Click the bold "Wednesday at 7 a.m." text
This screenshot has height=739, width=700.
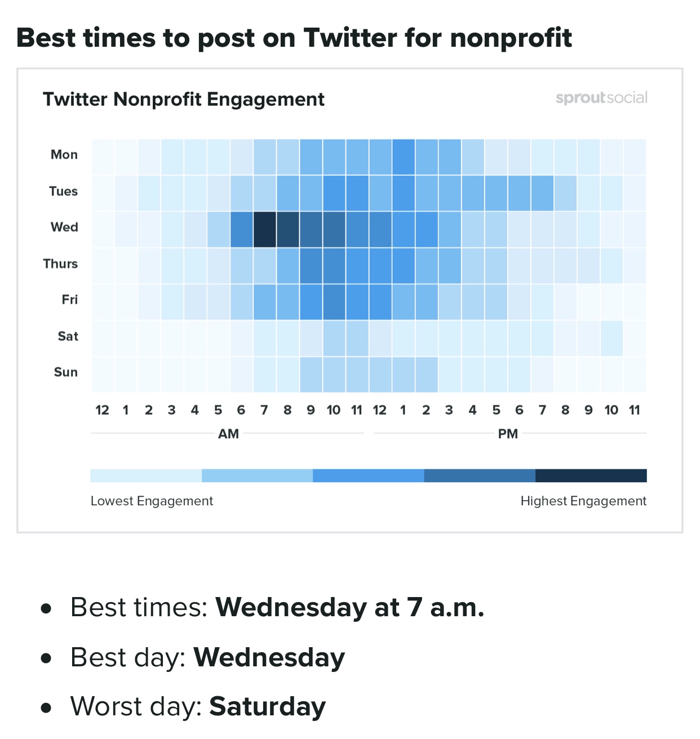pos(349,607)
